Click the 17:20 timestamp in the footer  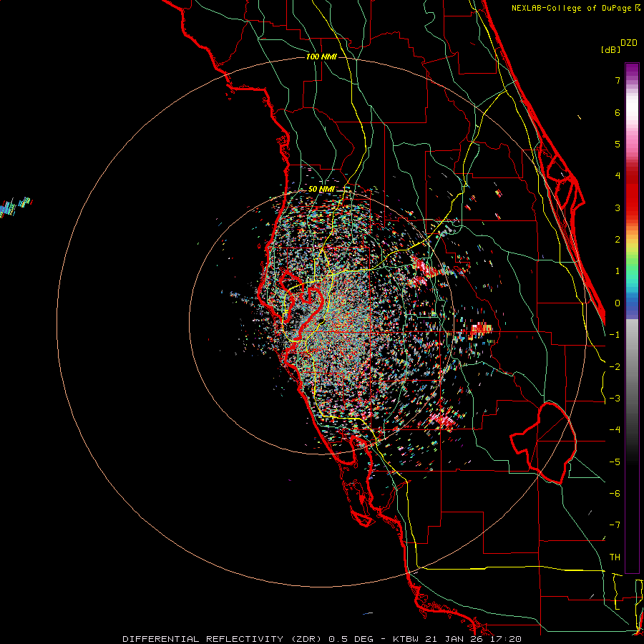pos(504,639)
